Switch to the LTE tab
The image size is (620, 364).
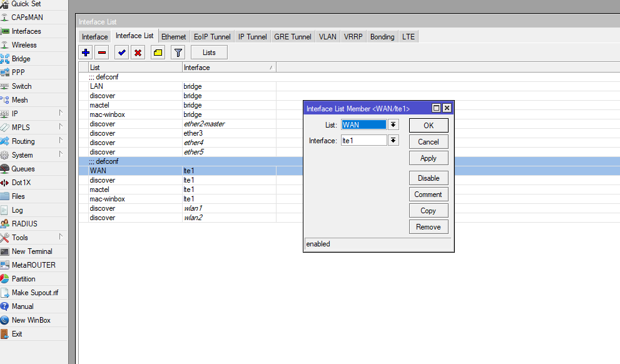[409, 37]
